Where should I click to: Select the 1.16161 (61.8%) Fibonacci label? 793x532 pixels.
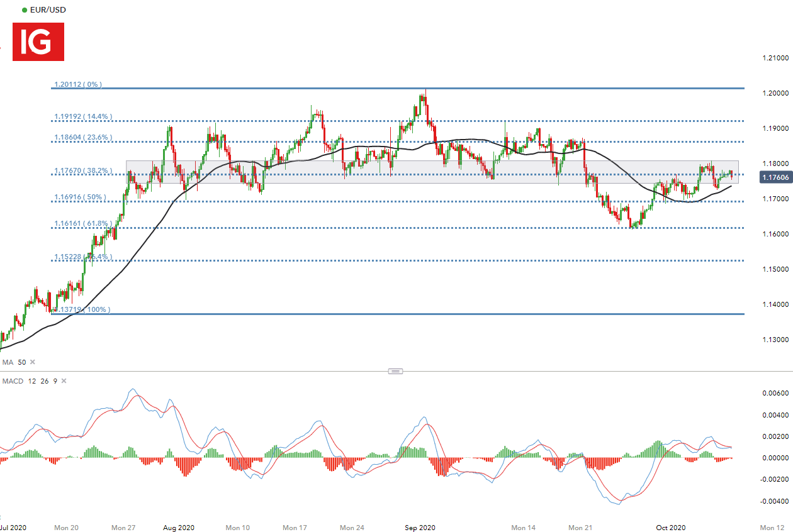tap(83, 223)
